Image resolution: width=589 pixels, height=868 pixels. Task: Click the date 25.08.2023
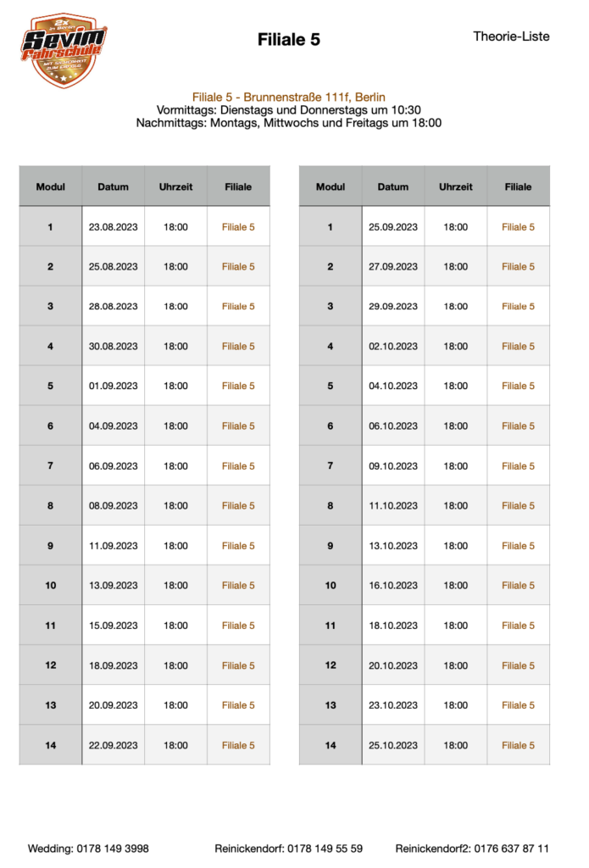tap(113, 267)
